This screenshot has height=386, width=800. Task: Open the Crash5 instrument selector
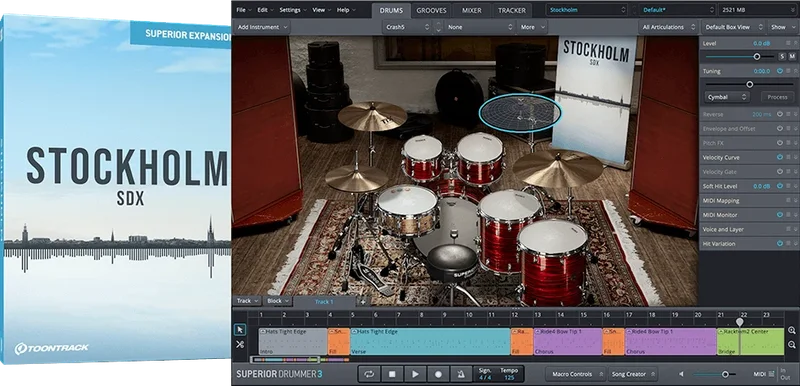click(406, 27)
